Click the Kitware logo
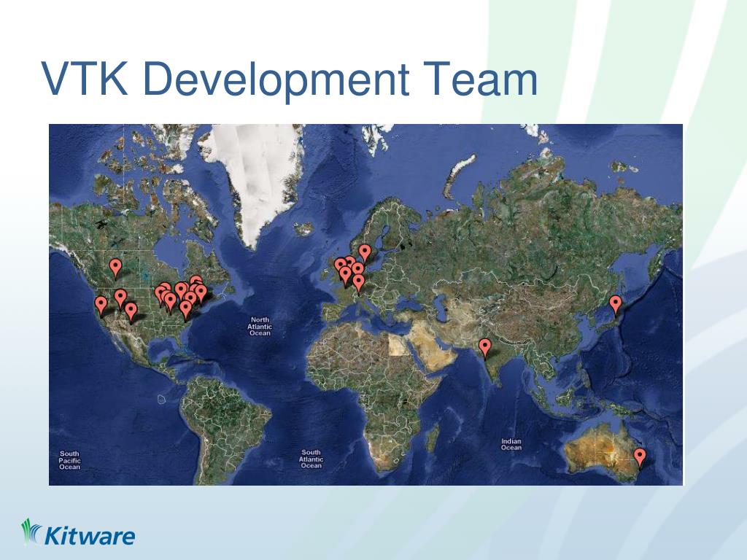 click(78, 532)
